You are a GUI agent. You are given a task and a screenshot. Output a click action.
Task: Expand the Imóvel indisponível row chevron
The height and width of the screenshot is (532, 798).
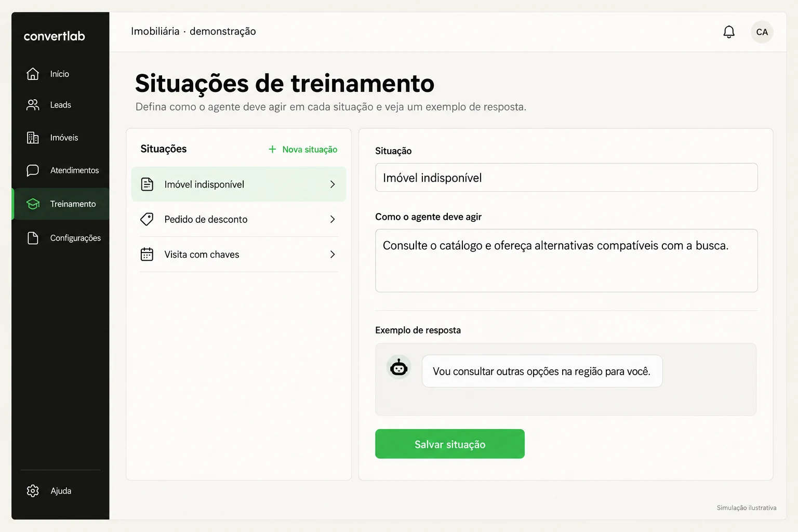(x=332, y=184)
